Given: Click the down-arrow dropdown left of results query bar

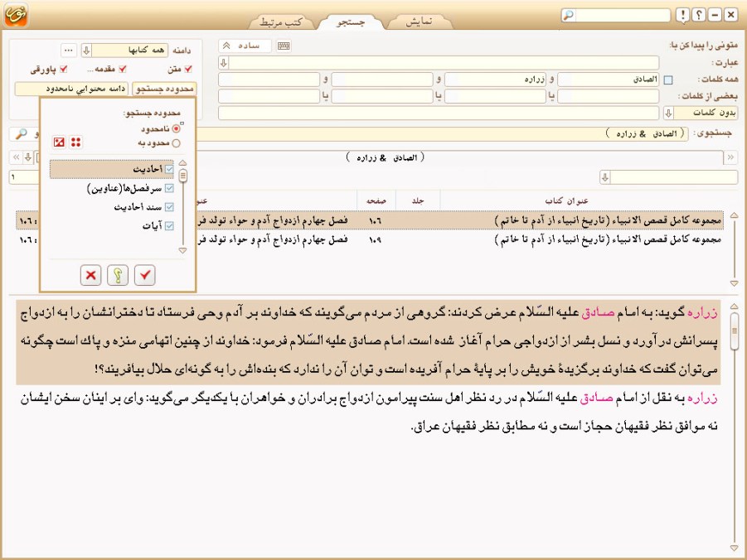Looking at the screenshot, I should coord(28,157).
